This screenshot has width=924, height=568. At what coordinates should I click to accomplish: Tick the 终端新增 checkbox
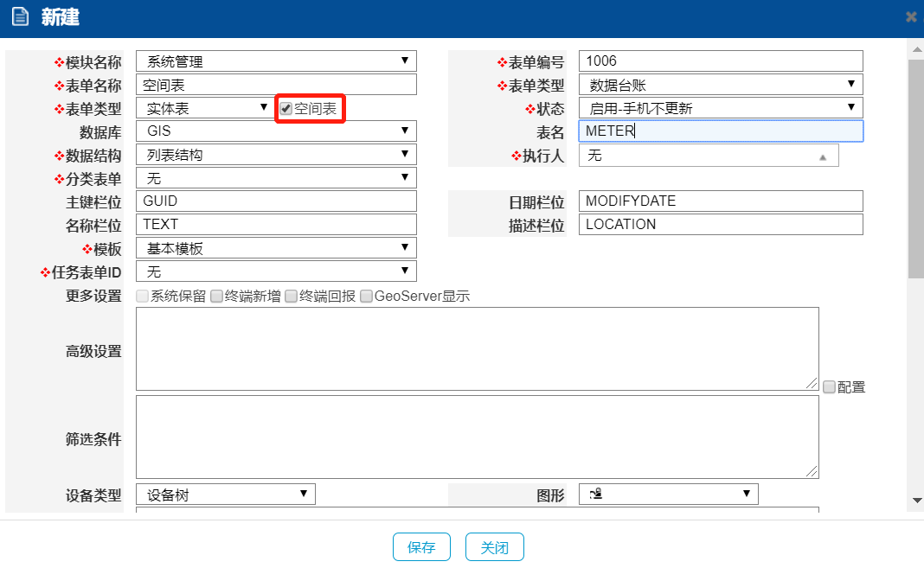216,297
